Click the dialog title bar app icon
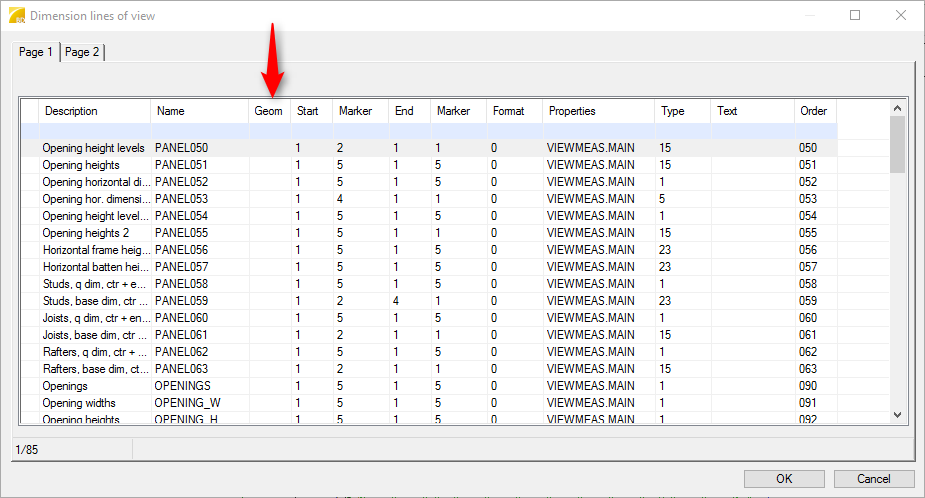Image resolution: width=925 pixels, height=498 pixels. tap(16, 16)
